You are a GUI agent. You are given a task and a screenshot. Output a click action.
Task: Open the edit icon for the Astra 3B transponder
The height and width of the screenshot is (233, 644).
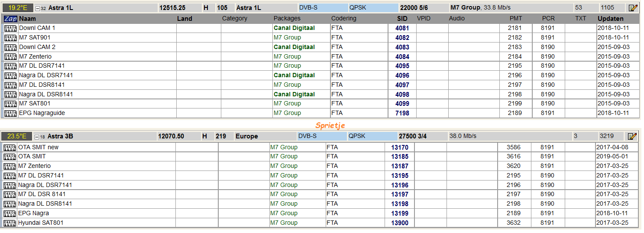[x=632, y=136]
